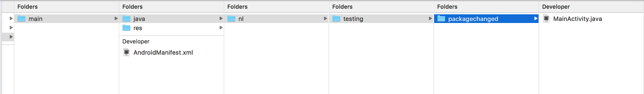Expand the testing folder arrow
The height and width of the screenshot is (94, 644).
(430, 18)
